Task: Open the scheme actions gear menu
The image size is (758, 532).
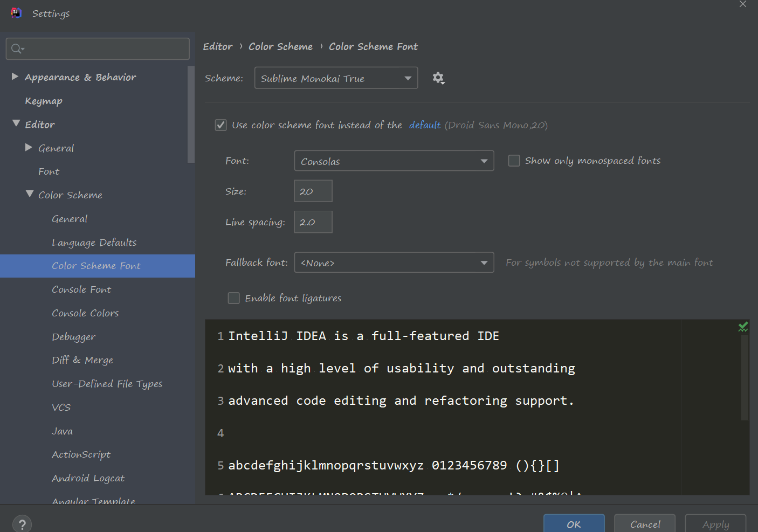Action: pos(438,78)
